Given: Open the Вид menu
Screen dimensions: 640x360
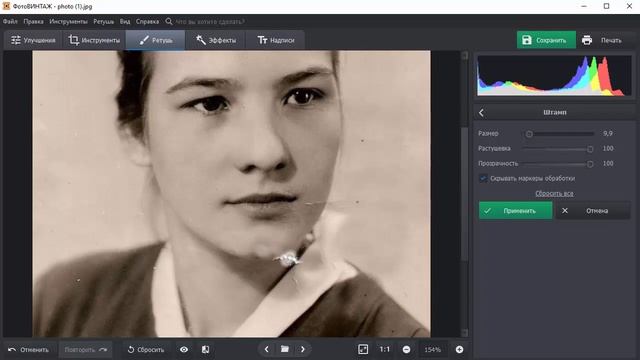Looking at the screenshot, I should (125, 22).
